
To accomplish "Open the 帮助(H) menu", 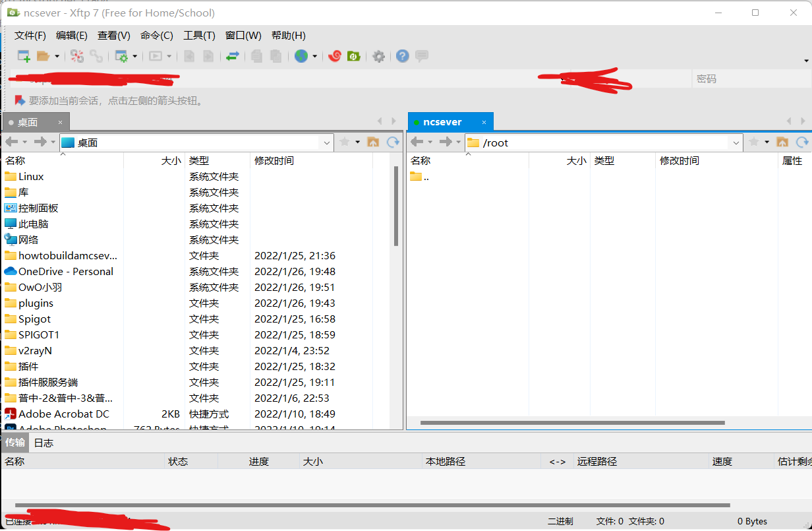I will pyautogui.click(x=289, y=36).
